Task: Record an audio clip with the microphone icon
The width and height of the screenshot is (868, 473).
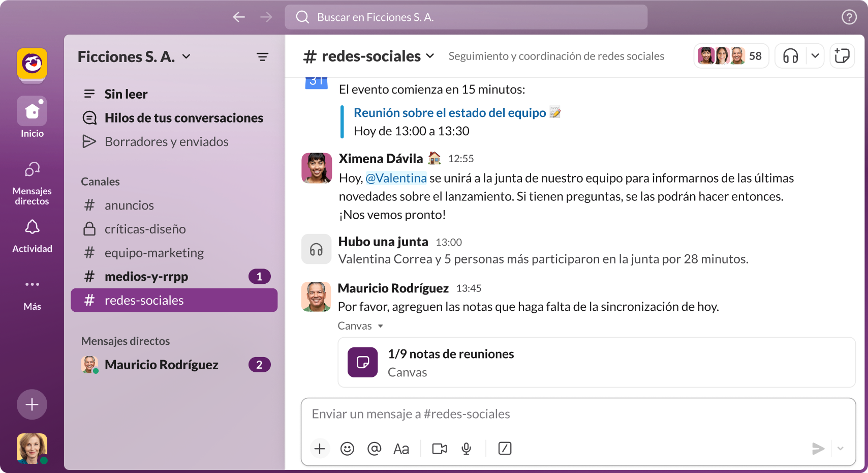Action: tap(466, 449)
